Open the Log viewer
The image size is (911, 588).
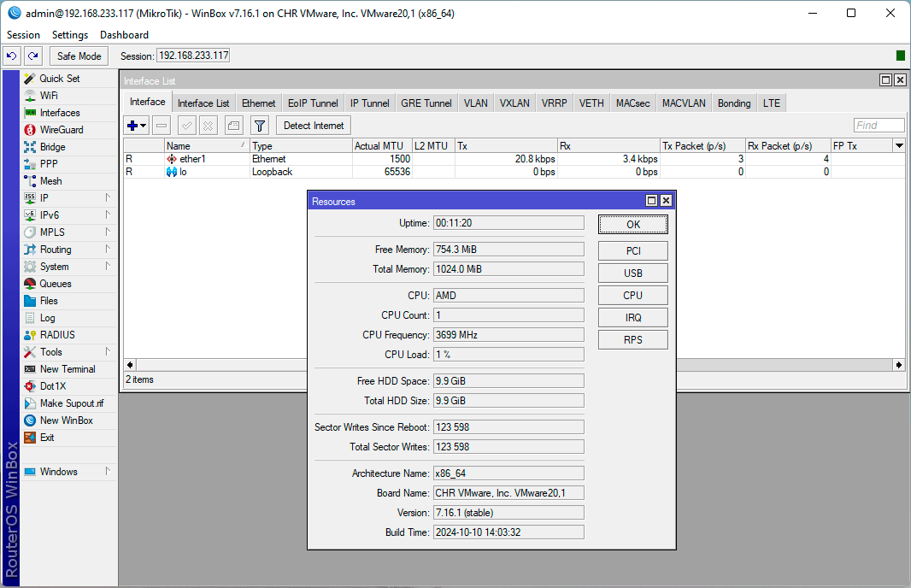[x=47, y=318]
